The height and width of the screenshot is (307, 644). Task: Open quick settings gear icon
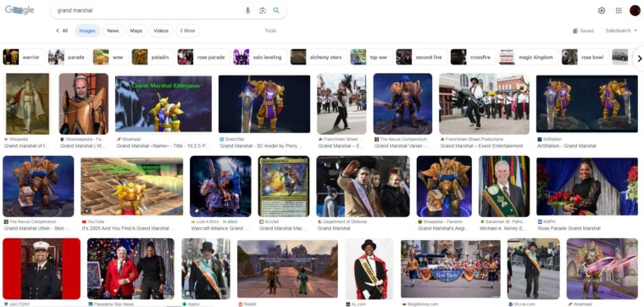point(602,11)
